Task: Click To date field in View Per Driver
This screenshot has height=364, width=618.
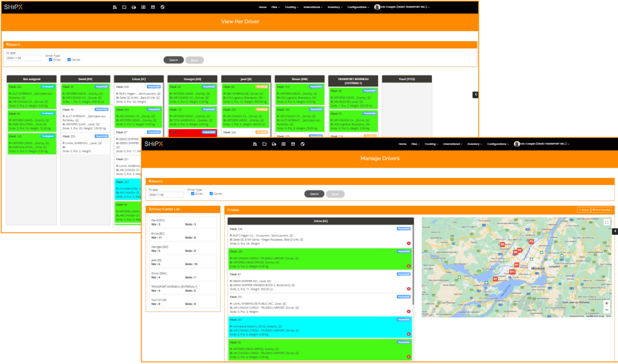Action: 24,58
